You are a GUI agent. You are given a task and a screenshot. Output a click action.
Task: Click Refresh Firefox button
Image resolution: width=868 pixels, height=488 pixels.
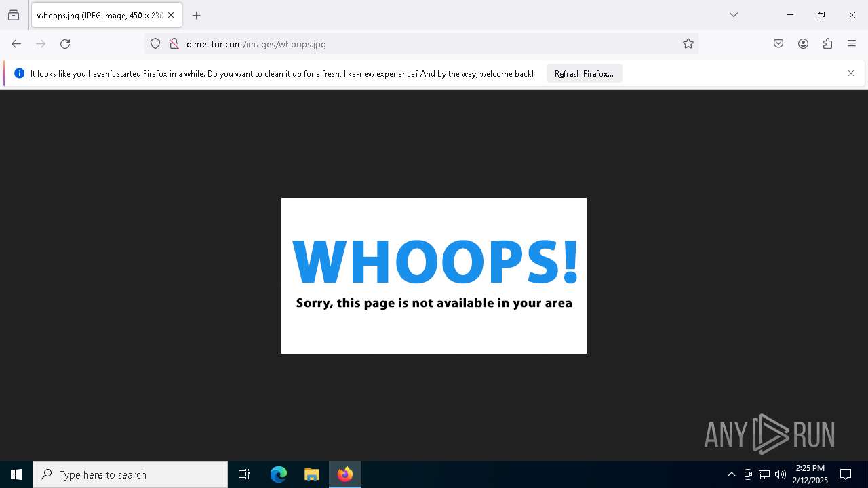pos(584,73)
